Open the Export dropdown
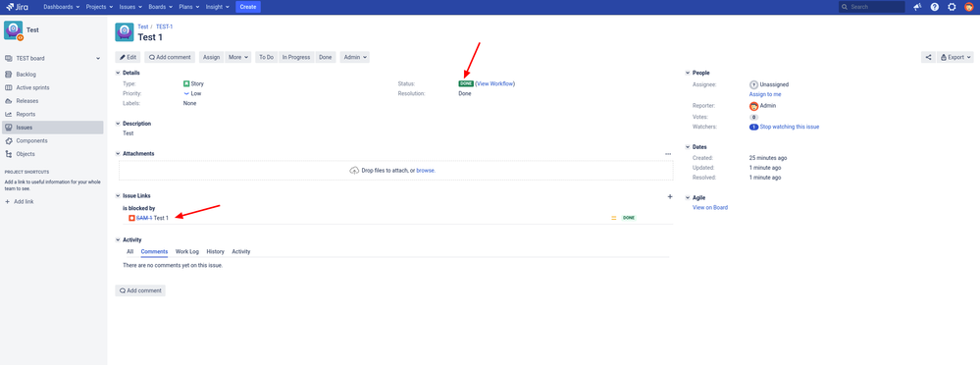The image size is (980, 365). click(x=955, y=57)
